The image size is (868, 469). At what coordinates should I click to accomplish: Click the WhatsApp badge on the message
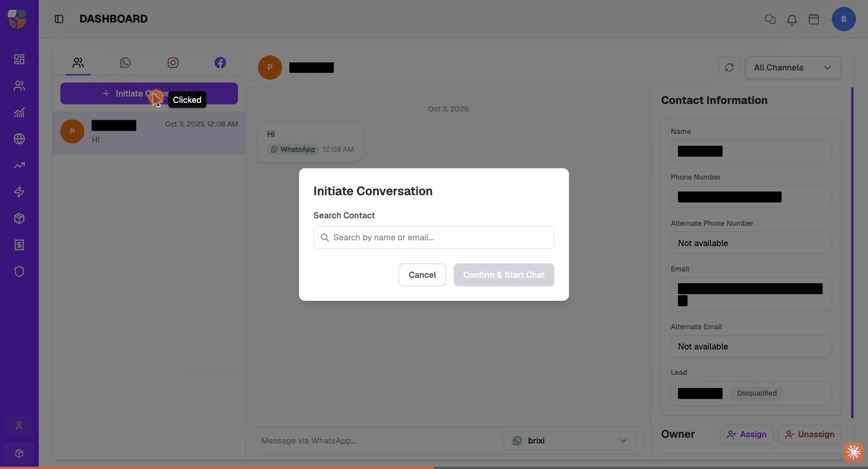point(293,150)
